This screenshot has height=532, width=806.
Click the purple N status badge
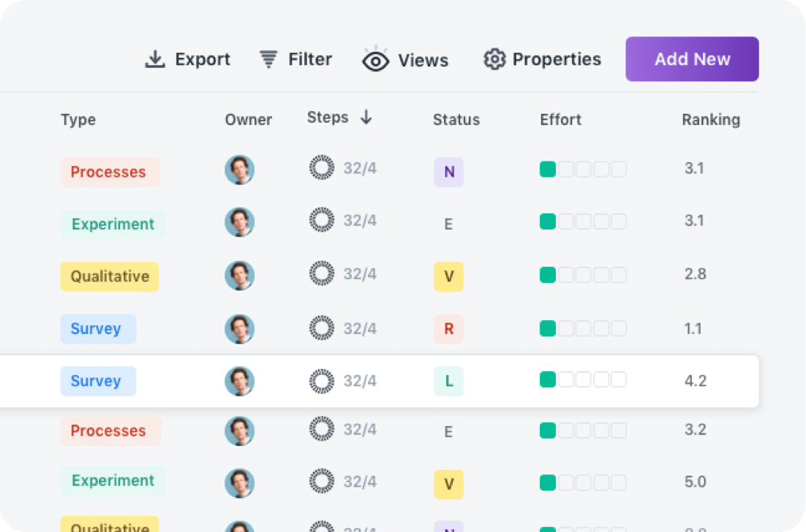click(449, 172)
